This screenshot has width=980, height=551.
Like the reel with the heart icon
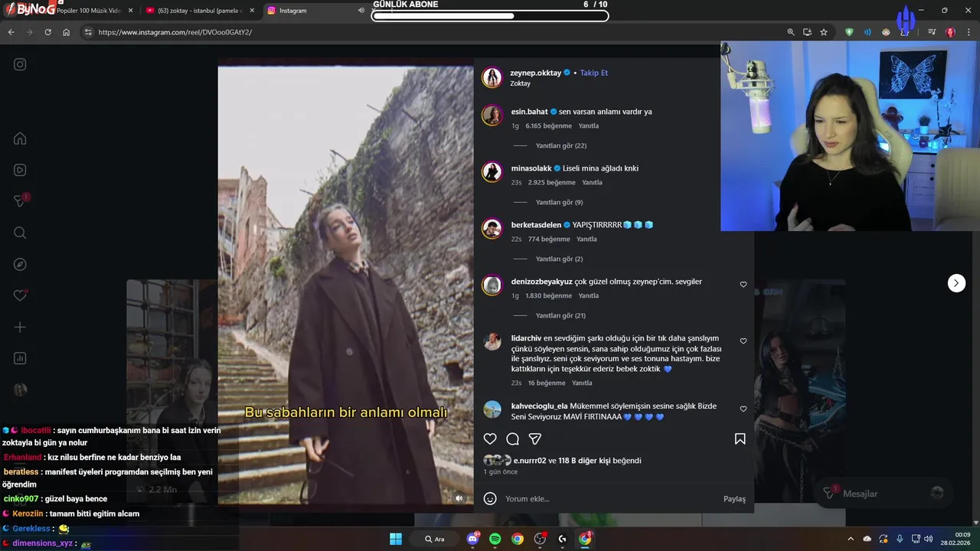pos(490,439)
